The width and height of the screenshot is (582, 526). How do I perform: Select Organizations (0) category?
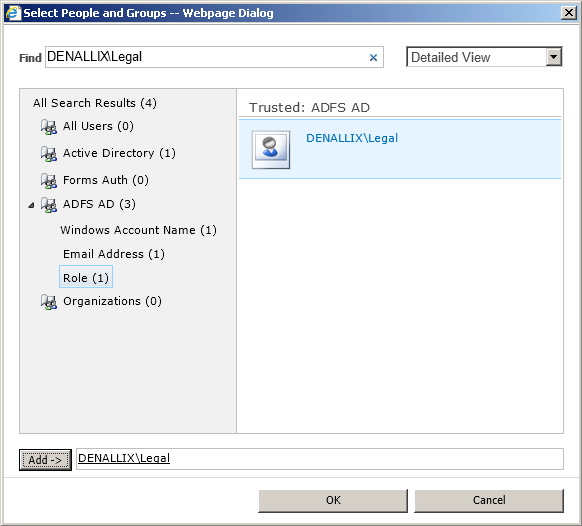[x=112, y=301]
